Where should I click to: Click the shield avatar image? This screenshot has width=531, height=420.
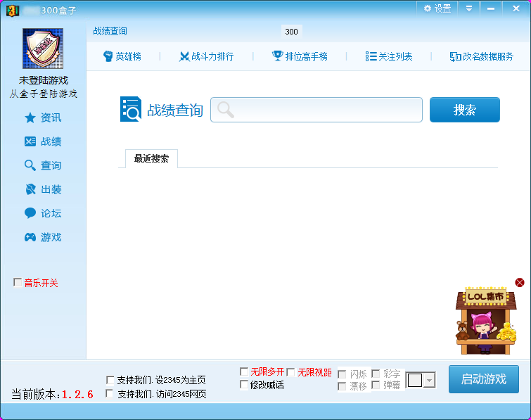pos(43,49)
